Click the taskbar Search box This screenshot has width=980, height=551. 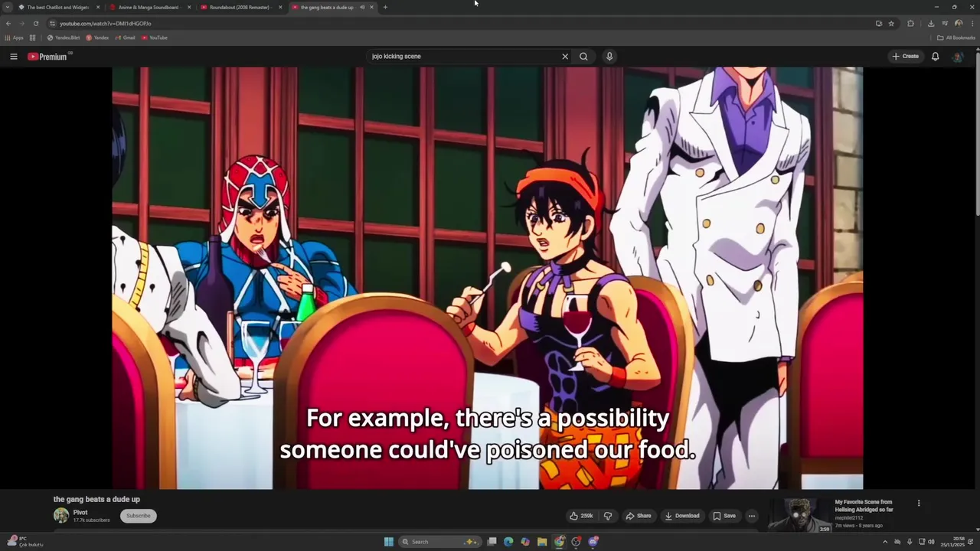tap(440, 542)
